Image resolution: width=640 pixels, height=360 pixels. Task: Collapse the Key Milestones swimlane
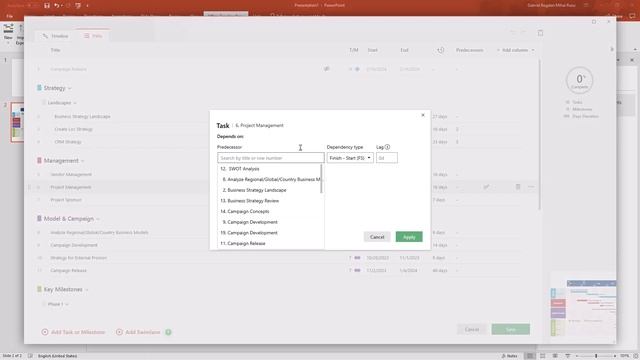pyautogui.click(x=87, y=289)
